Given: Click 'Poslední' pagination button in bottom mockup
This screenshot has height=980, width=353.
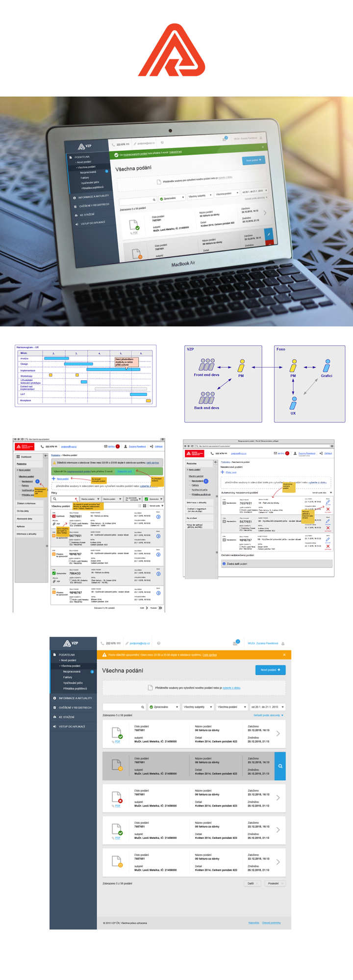Looking at the screenshot, I should [x=275, y=883].
